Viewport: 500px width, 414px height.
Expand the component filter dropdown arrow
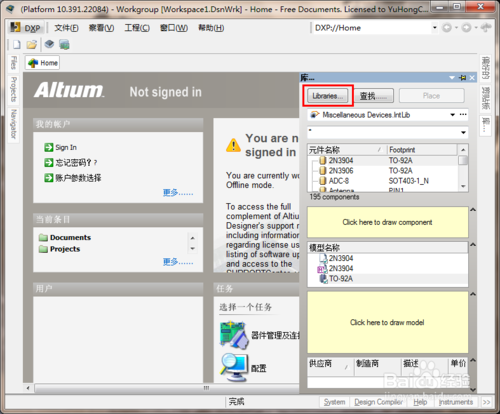click(463, 132)
